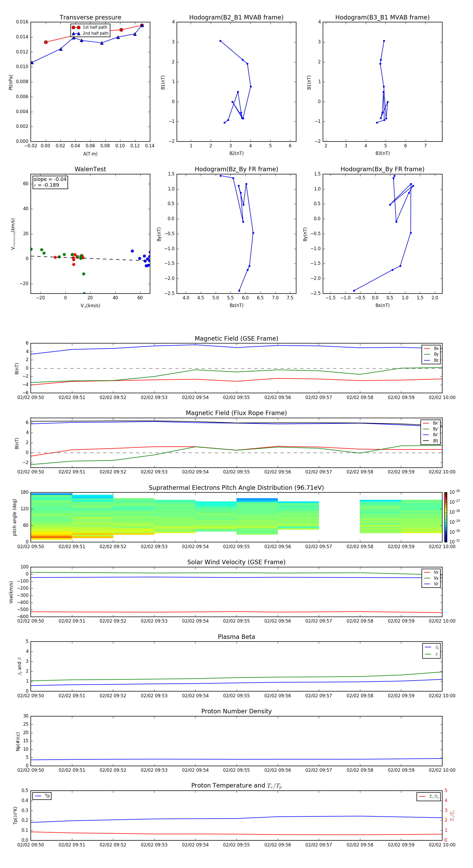Click the 'Magnetic Field (GSE Frame)' title
The height and width of the screenshot is (868, 473).
[236, 339]
